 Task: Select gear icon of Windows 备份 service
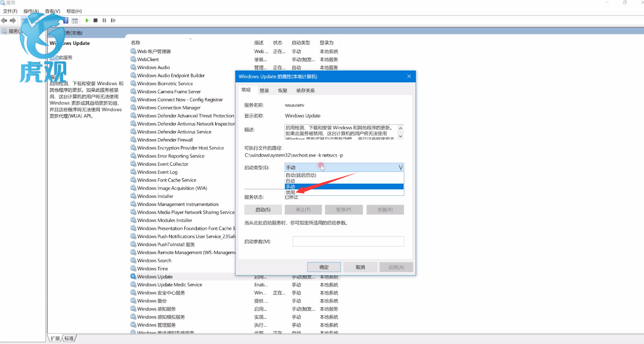pos(133,301)
